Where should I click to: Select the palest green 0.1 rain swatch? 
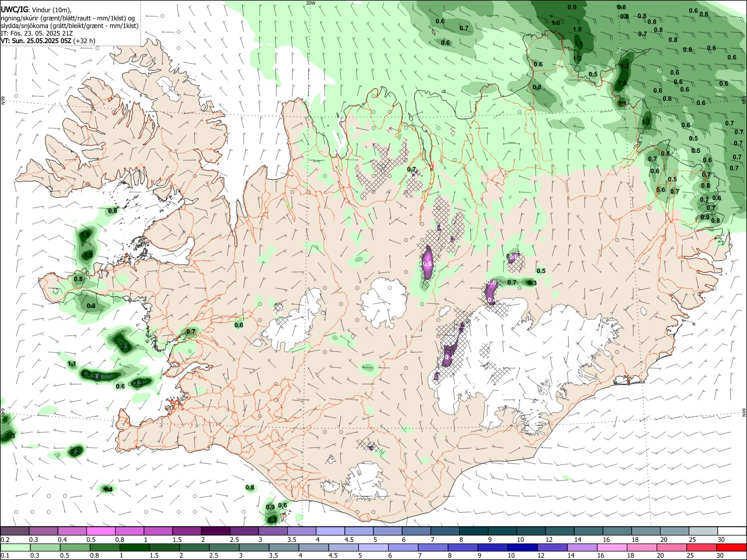click(x=15, y=547)
